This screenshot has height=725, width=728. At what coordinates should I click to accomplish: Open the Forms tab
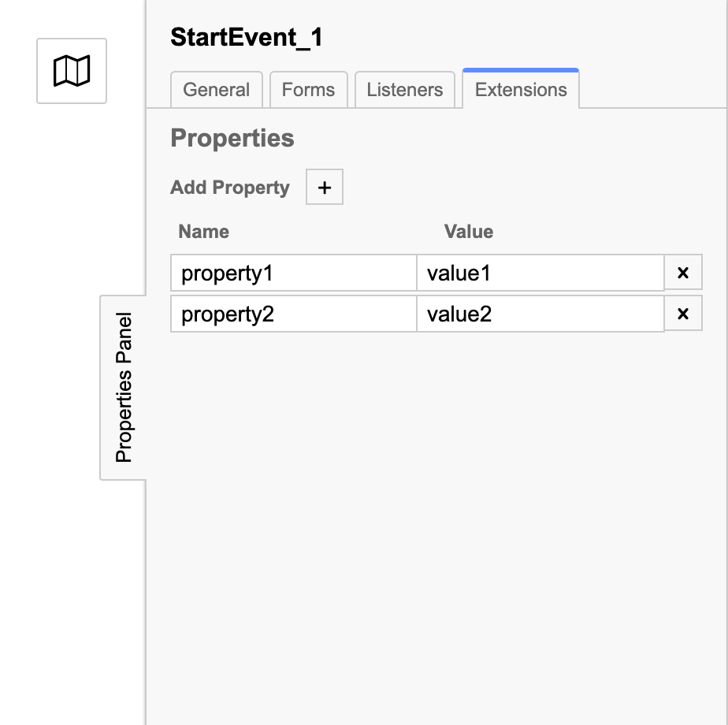[x=308, y=90]
